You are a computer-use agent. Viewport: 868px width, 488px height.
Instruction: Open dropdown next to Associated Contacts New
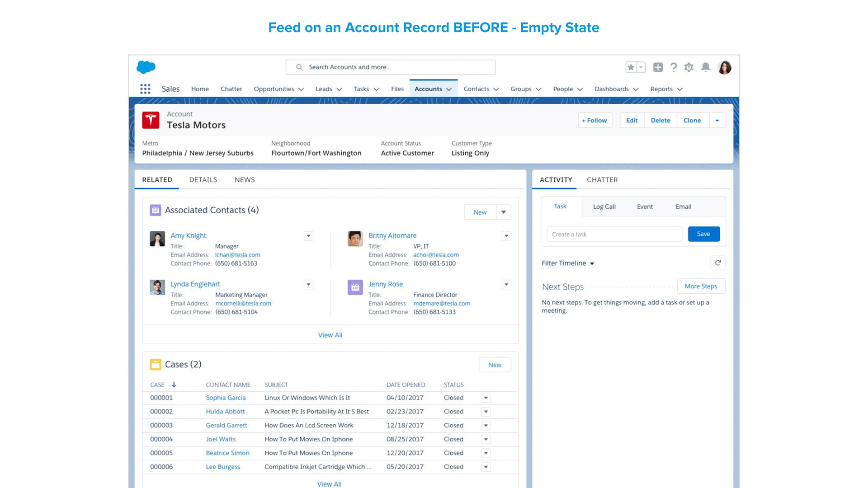(503, 212)
